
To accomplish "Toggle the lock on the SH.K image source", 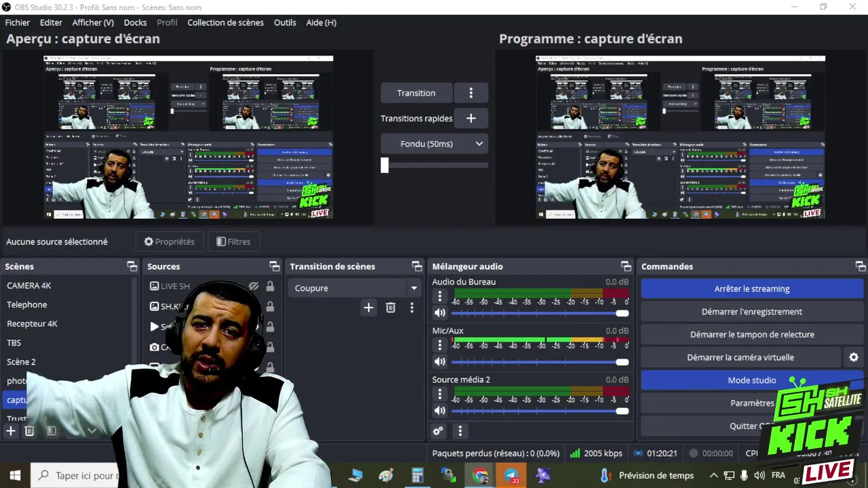I will [270, 306].
